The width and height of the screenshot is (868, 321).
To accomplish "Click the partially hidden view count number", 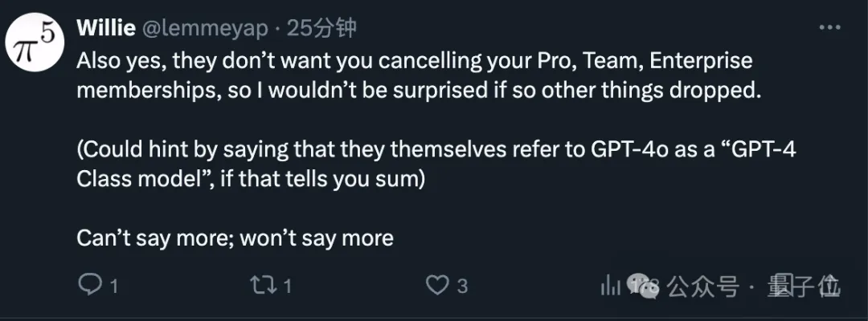I will pos(643,286).
